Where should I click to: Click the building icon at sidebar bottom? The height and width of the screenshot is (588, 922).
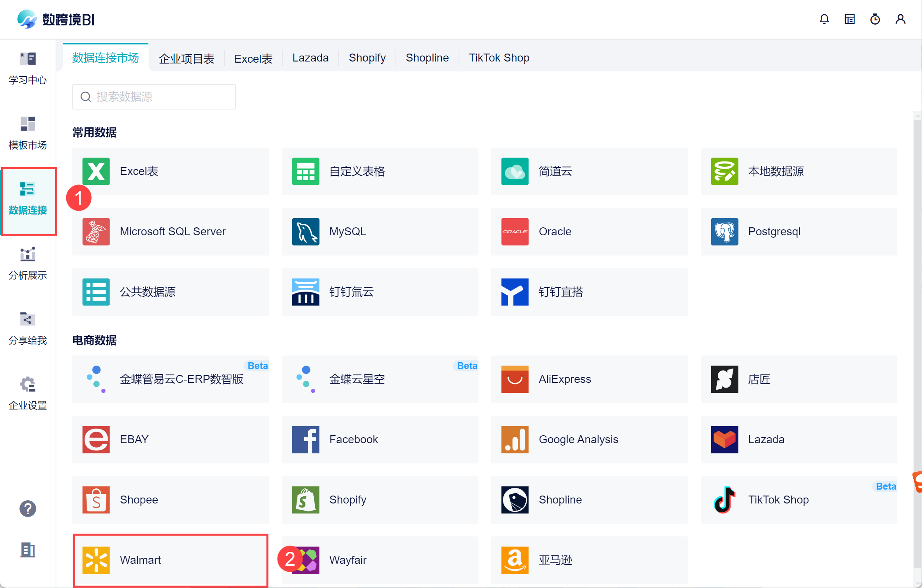point(28,550)
